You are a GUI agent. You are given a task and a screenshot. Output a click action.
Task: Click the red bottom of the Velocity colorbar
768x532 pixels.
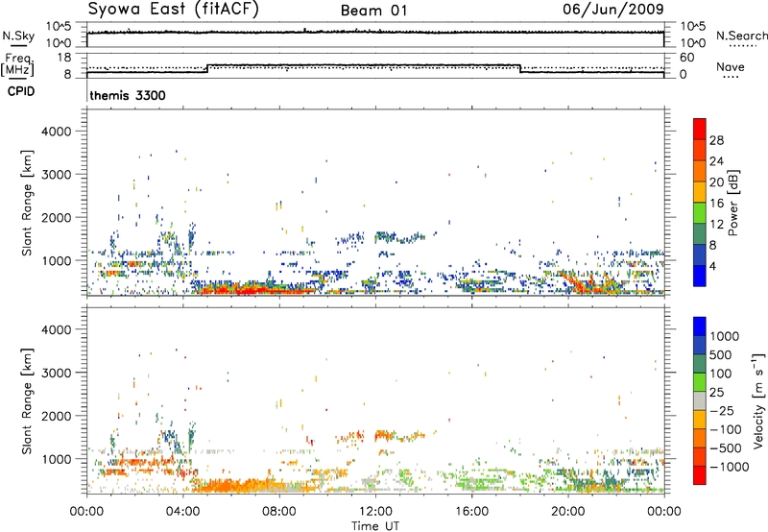point(700,475)
